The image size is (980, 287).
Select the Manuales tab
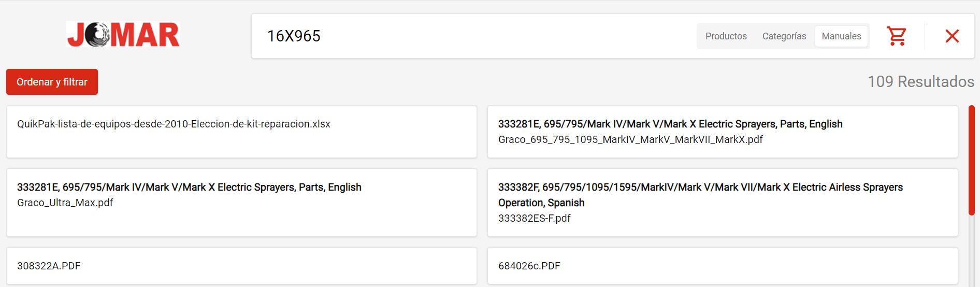841,36
